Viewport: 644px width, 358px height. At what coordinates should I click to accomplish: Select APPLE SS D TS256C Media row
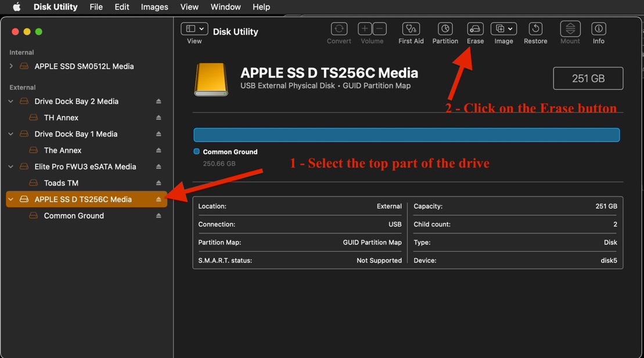(87, 200)
